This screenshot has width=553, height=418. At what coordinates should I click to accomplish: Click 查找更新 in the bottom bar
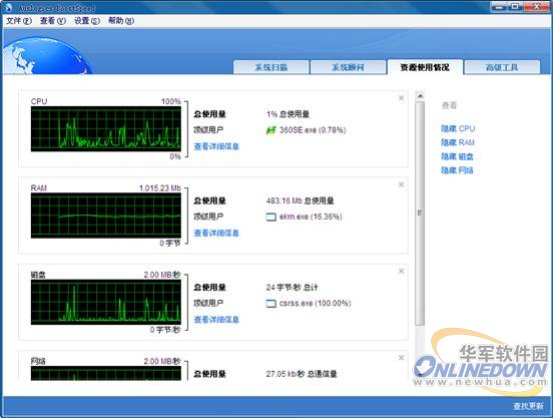(528, 406)
